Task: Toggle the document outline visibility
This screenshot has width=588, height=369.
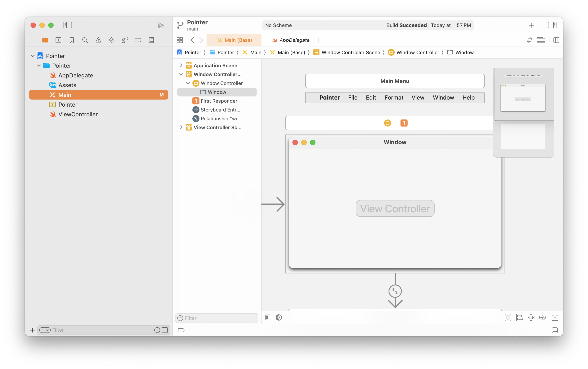Action: (268, 317)
